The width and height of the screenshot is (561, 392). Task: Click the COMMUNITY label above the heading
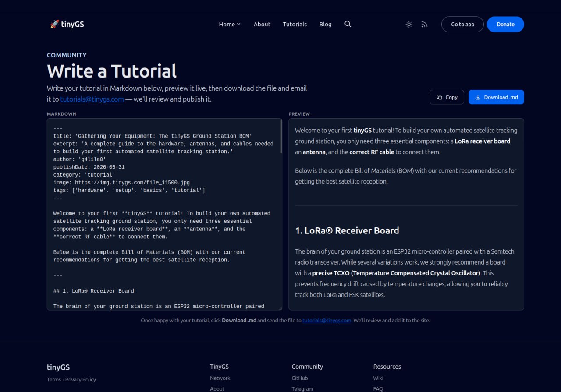[67, 55]
